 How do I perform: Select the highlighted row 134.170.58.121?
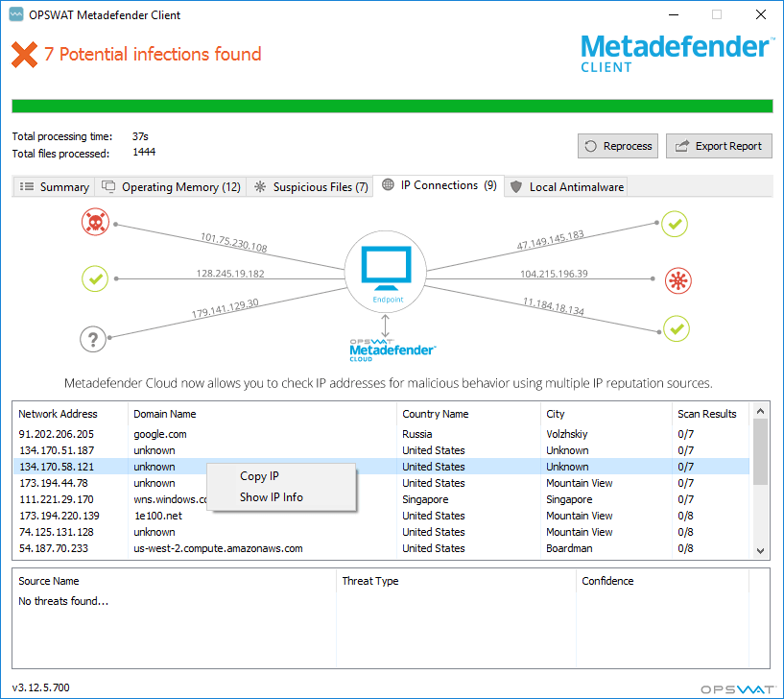click(x=381, y=467)
